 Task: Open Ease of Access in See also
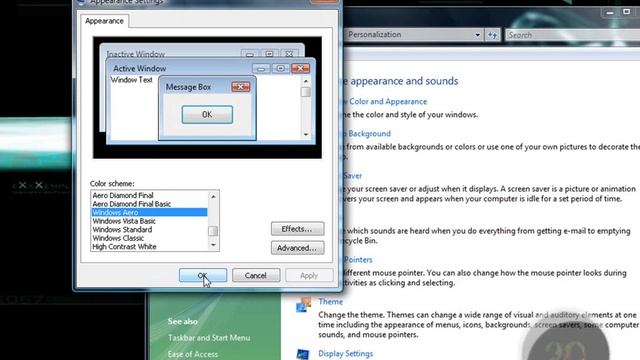click(x=193, y=354)
